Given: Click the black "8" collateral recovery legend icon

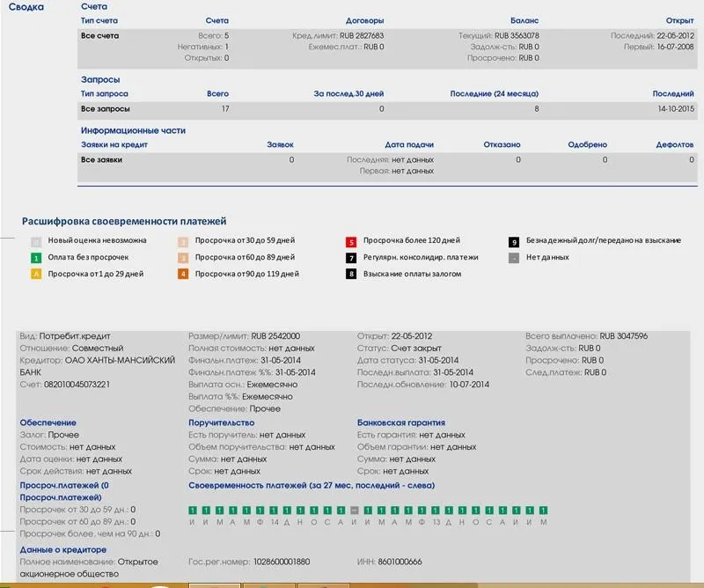Looking at the screenshot, I should coord(350,274).
